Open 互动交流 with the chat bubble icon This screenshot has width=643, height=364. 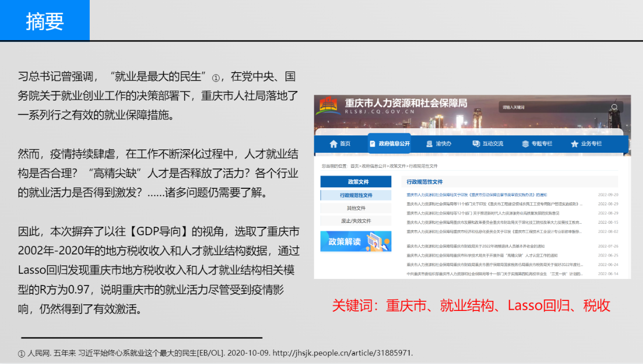pyautogui.click(x=488, y=144)
